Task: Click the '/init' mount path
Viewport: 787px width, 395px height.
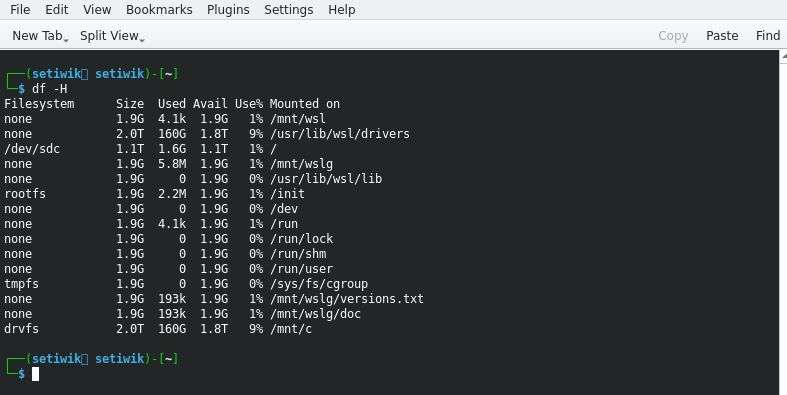Action: pos(287,194)
